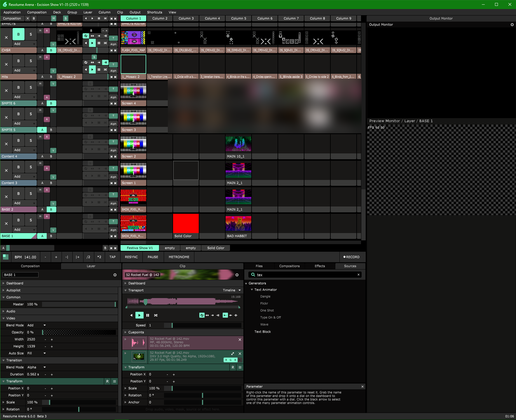Click the layer Opacity slider
The image size is (516, 420).
[79, 332]
